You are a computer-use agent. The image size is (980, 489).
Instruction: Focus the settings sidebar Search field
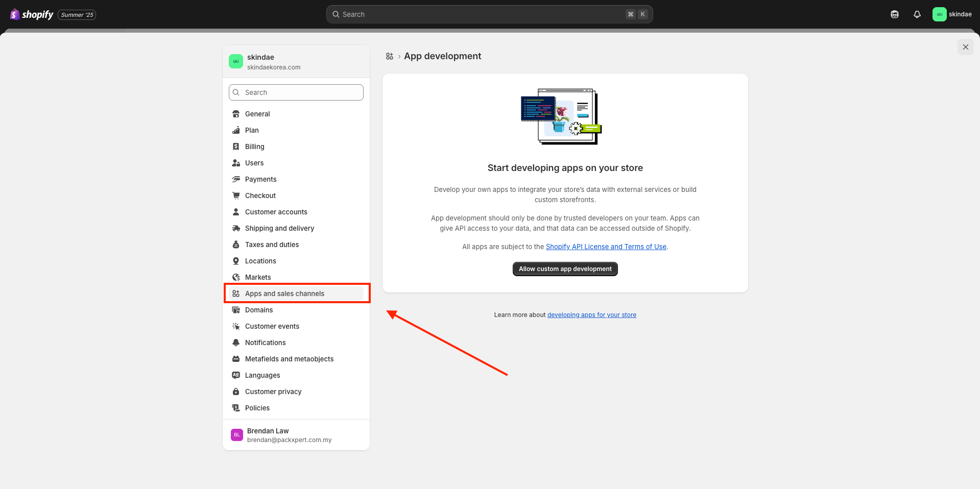296,92
